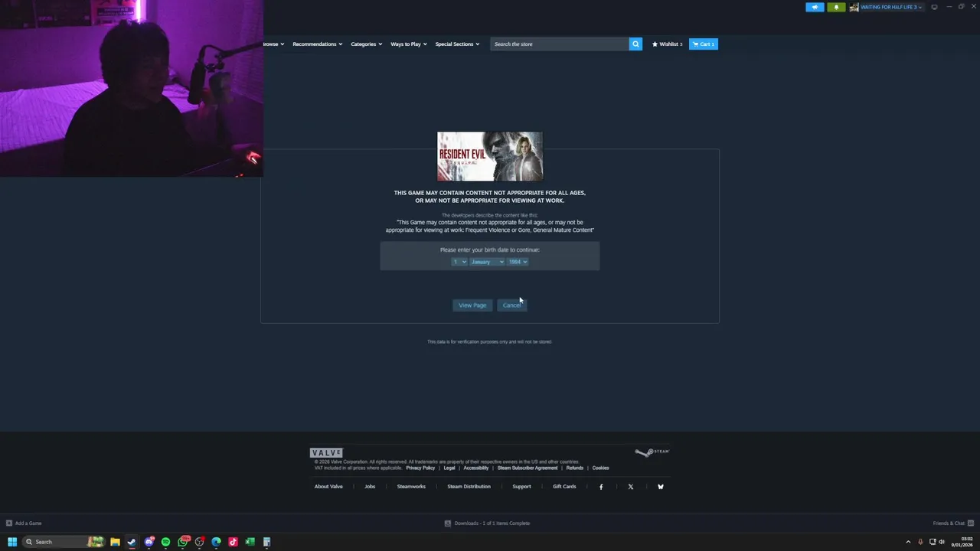The height and width of the screenshot is (551, 980).
Task: Open the Support footer link
Action: point(521,487)
